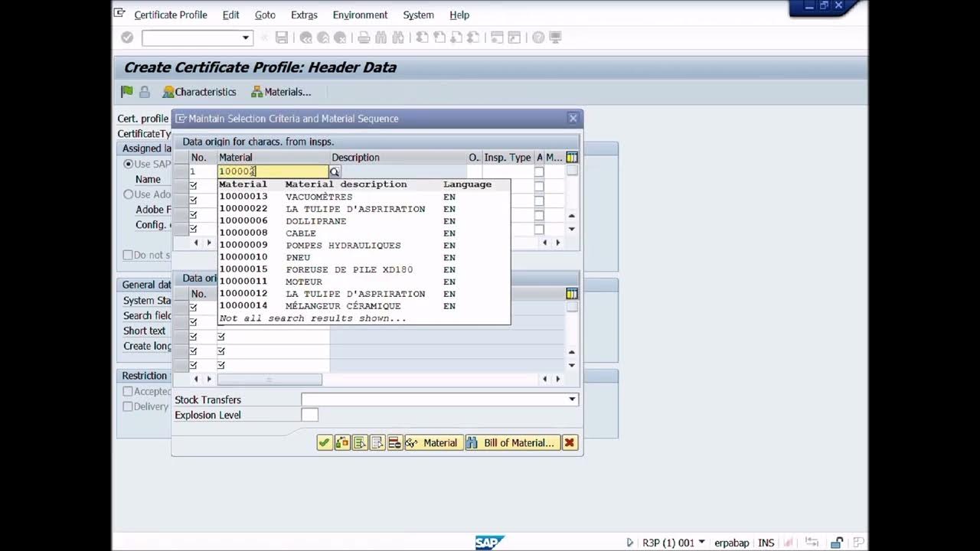980x551 pixels.
Task: Select material 10000010 PNEU
Action: pos(364,258)
